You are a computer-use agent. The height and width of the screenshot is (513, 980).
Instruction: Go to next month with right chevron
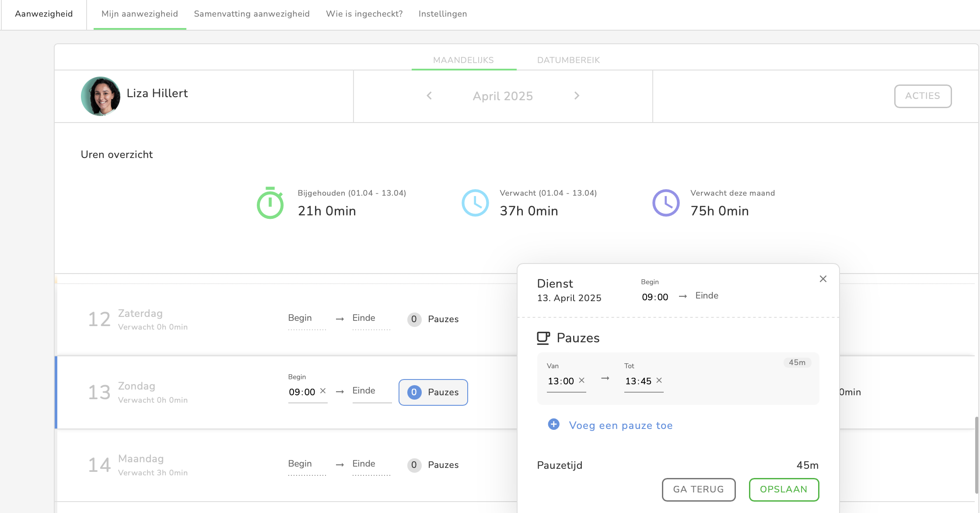(x=577, y=96)
